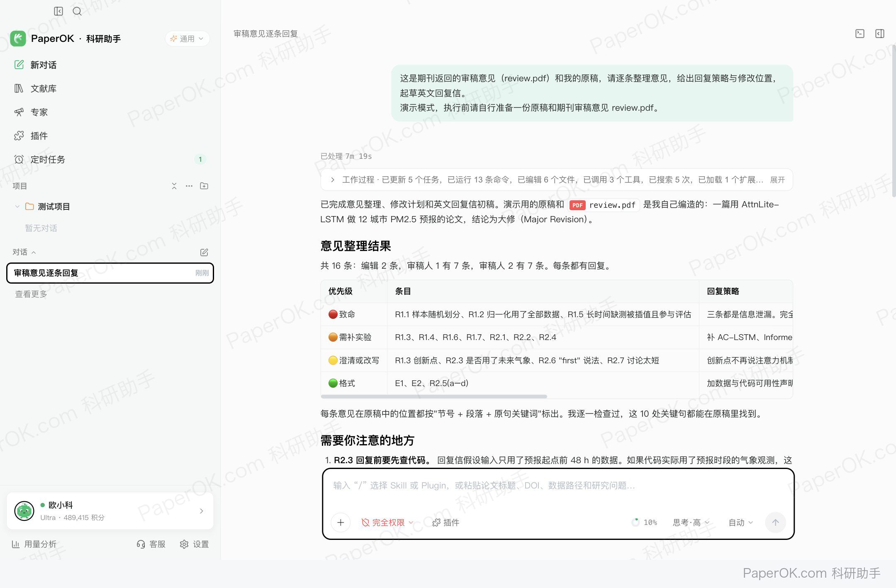Open the 欧小科 account card
This screenshot has width=896, height=588.
[x=110, y=510]
